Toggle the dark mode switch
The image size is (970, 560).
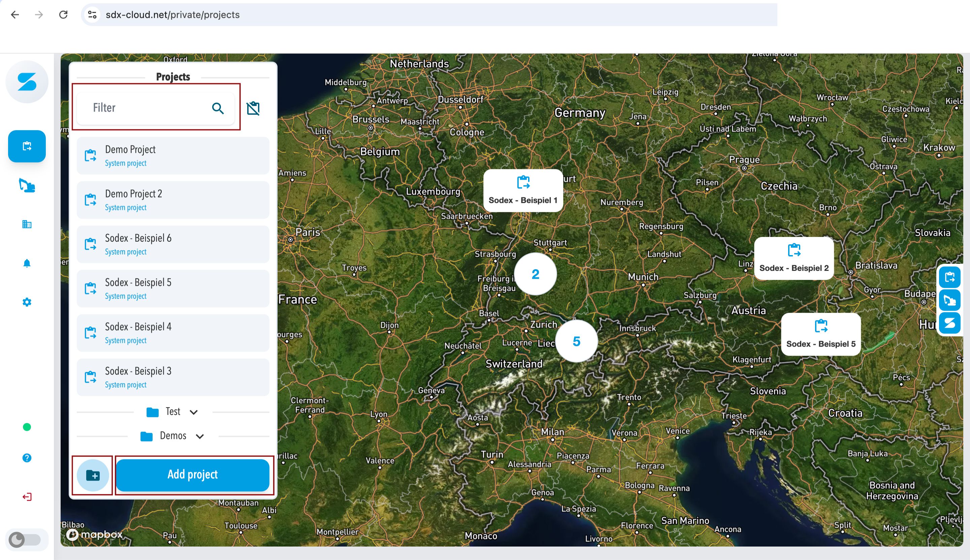click(25, 539)
